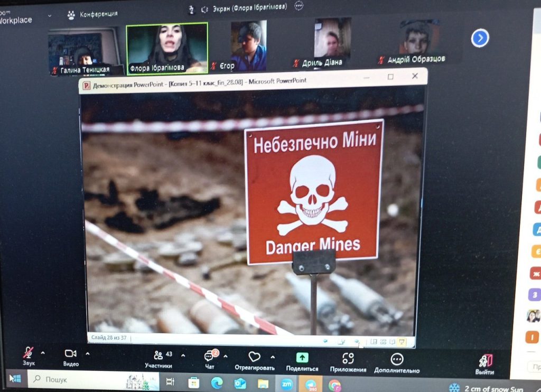Select the yellow participant avatar with letter Є

536,251
